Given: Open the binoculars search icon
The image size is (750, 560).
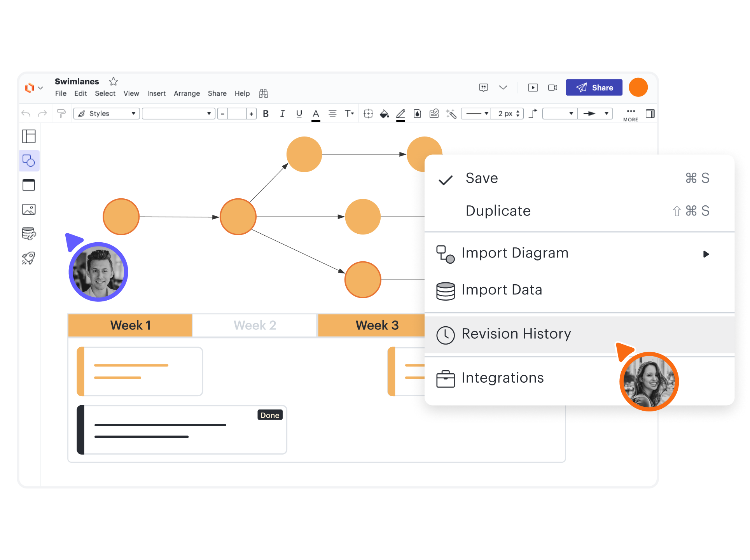Looking at the screenshot, I should point(263,93).
